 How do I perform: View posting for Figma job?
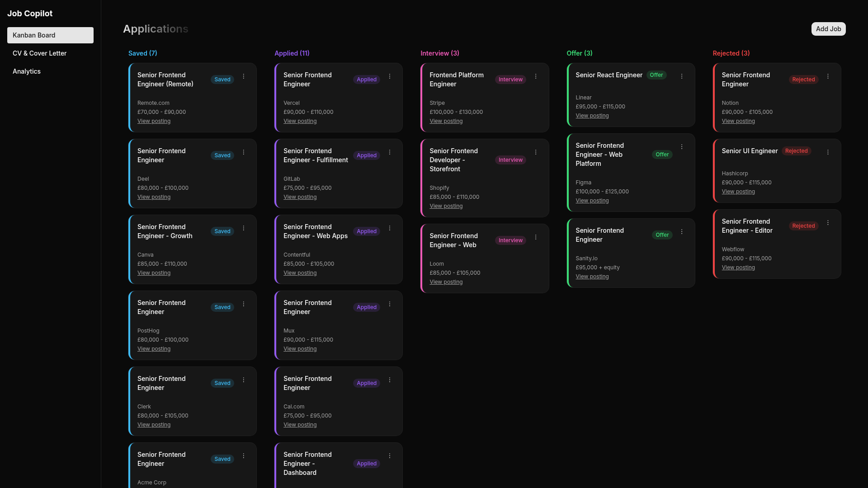[592, 201]
